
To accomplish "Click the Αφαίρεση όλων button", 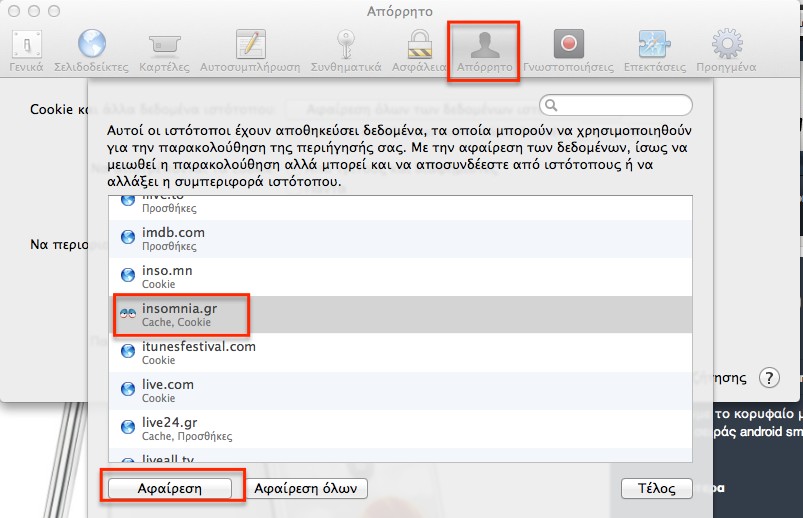I will [x=306, y=488].
